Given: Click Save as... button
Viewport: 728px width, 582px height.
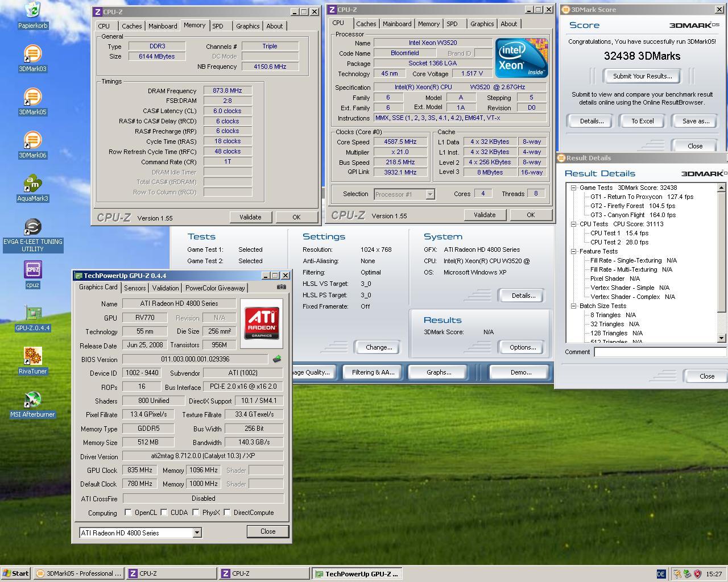Looking at the screenshot, I should 696,121.
